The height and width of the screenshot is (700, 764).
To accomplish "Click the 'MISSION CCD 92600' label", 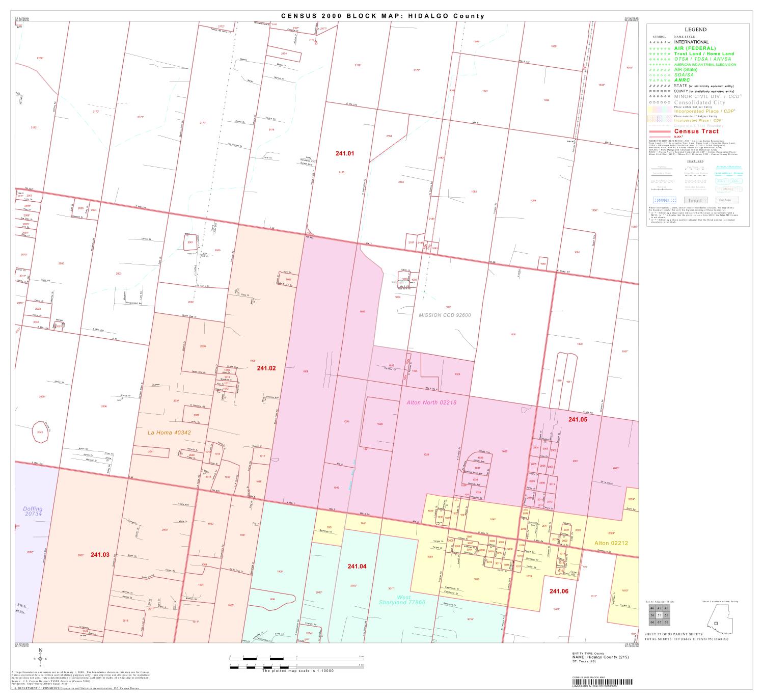I will 445,315.
